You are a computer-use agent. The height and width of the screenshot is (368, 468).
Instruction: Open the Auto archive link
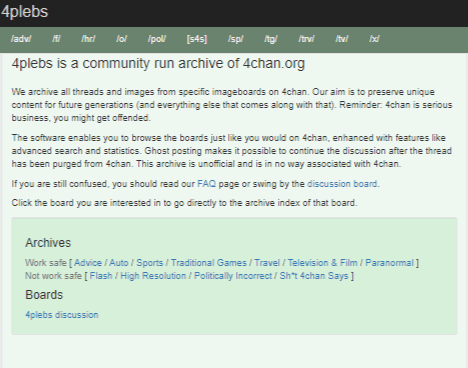click(x=119, y=263)
